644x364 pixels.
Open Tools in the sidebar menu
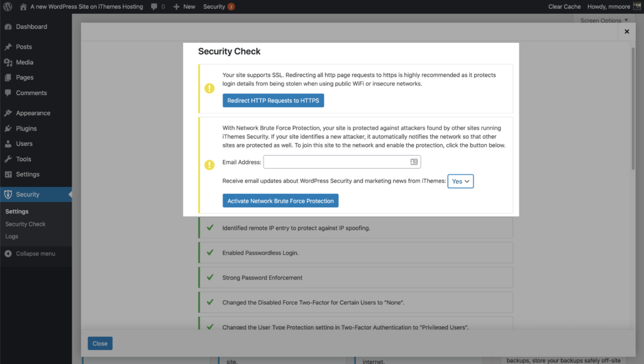click(x=36, y=159)
